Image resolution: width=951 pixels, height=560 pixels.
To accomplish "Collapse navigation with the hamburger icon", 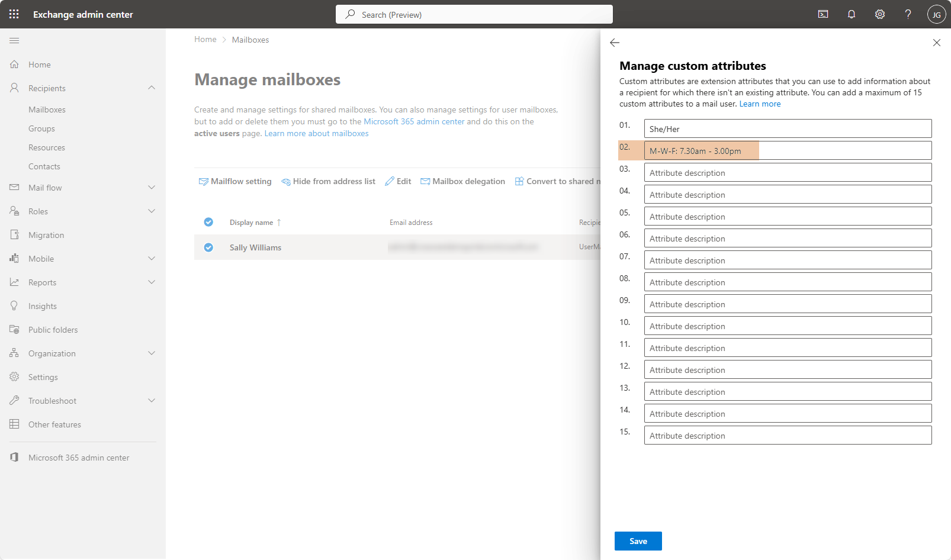I will pos(14,40).
